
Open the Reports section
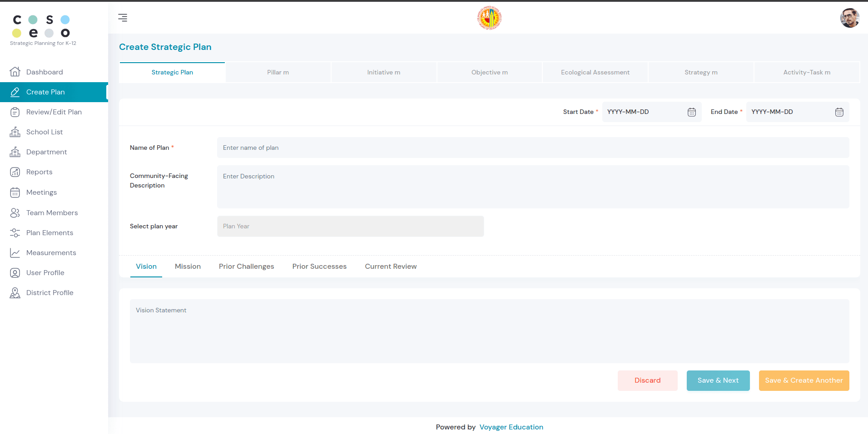coord(40,172)
